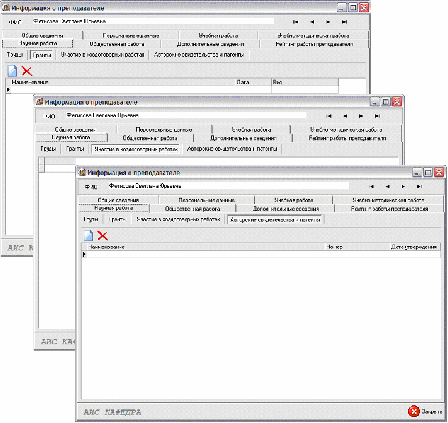Select Гранты sub-tab in the back window
The height and width of the screenshot is (423, 448).
point(42,55)
